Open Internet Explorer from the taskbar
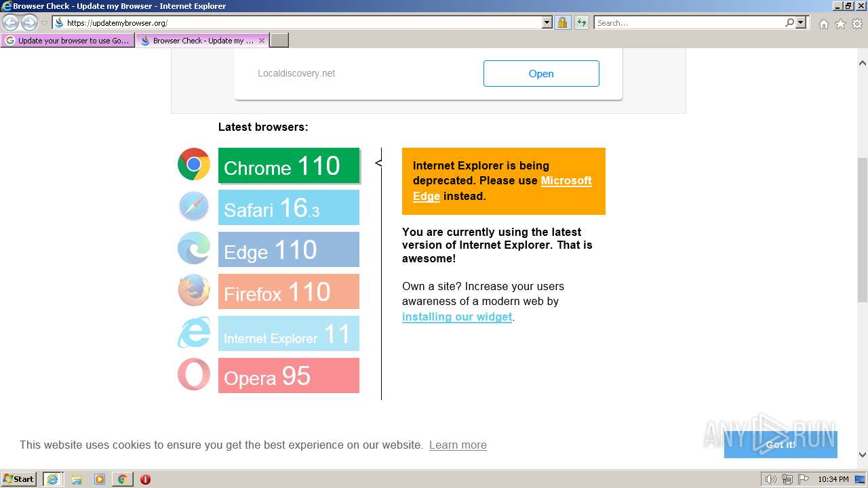 point(52,479)
